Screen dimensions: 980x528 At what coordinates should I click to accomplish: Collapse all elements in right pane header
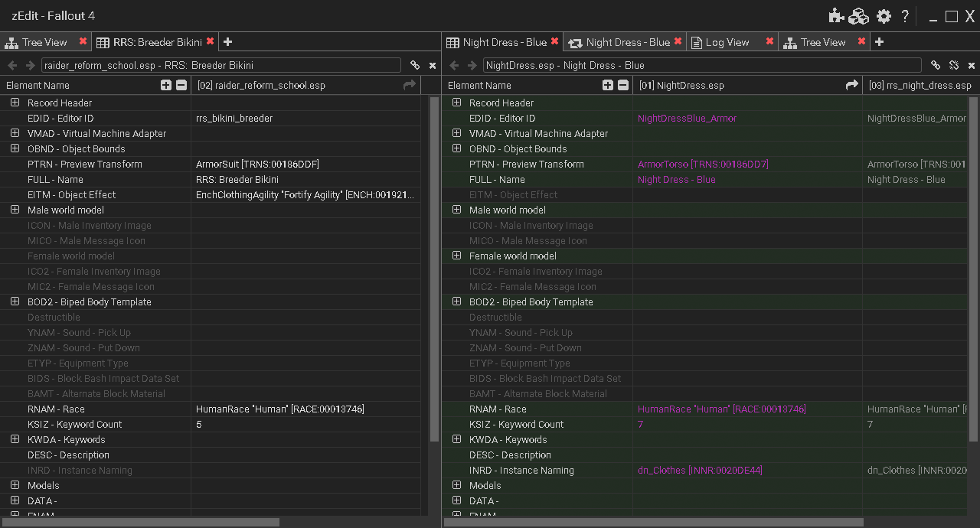[623, 85]
